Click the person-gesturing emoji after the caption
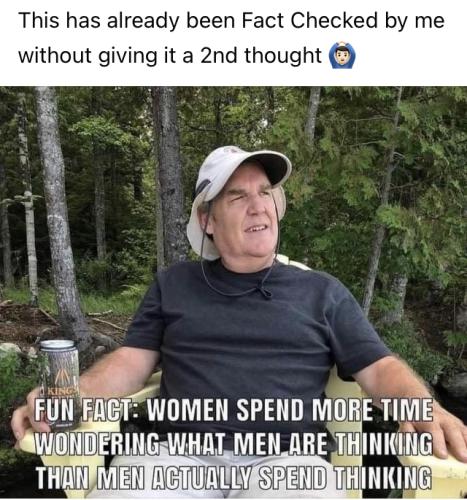Screen dimensions: 467x500 (342, 55)
